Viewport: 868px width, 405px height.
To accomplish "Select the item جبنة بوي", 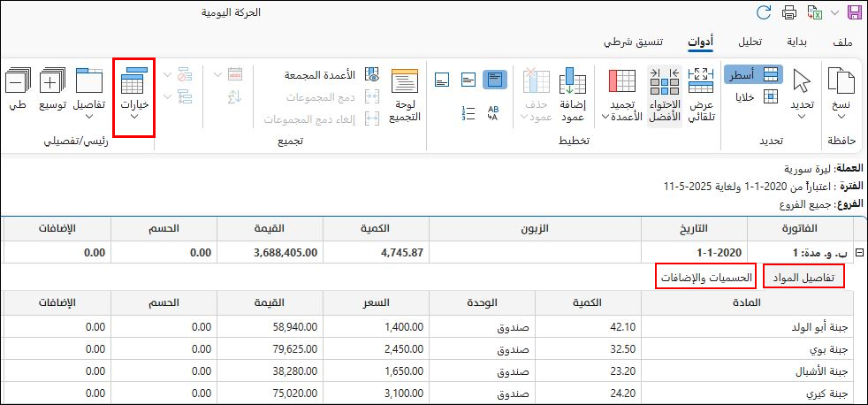I will tap(746, 349).
